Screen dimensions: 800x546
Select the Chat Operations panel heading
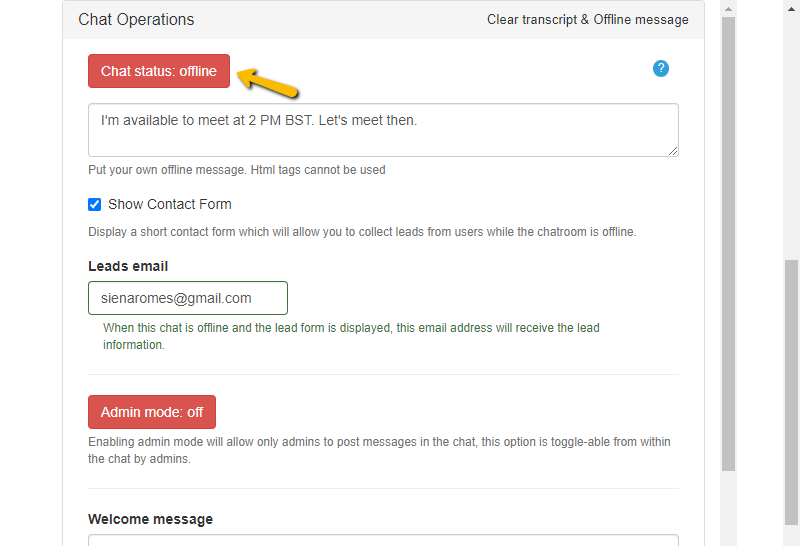[x=136, y=20]
